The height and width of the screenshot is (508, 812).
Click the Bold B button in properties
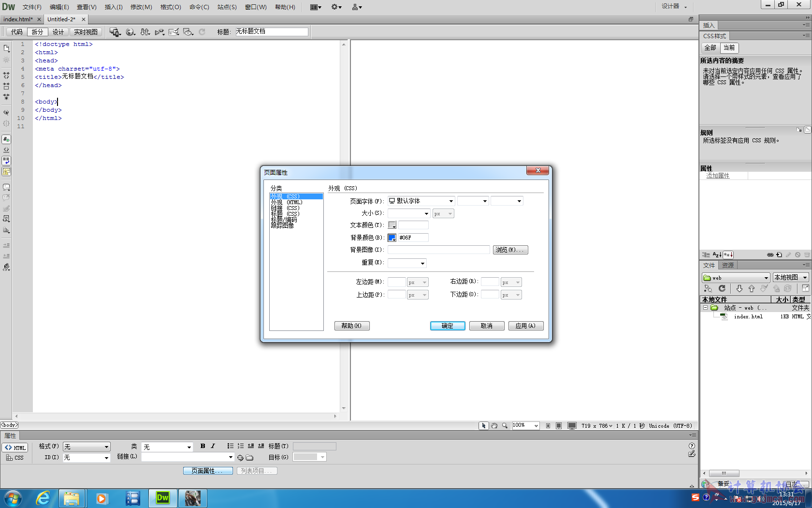tap(203, 446)
